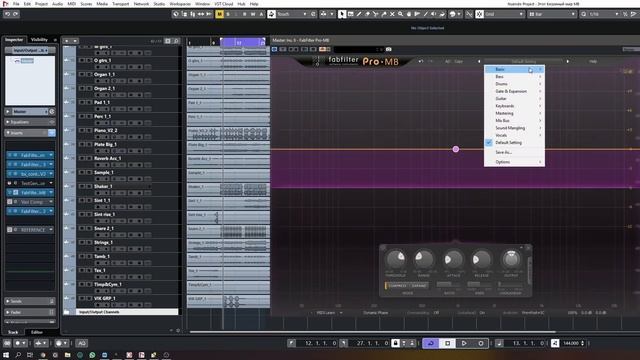Open the Transport menu in menu bar

click(x=120, y=4)
